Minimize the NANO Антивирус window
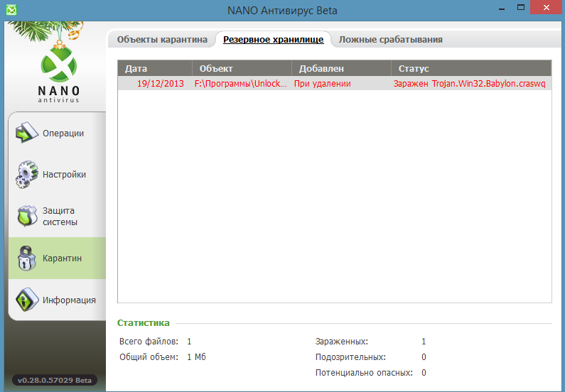Viewport: 565px width, 392px height. [x=503, y=9]
